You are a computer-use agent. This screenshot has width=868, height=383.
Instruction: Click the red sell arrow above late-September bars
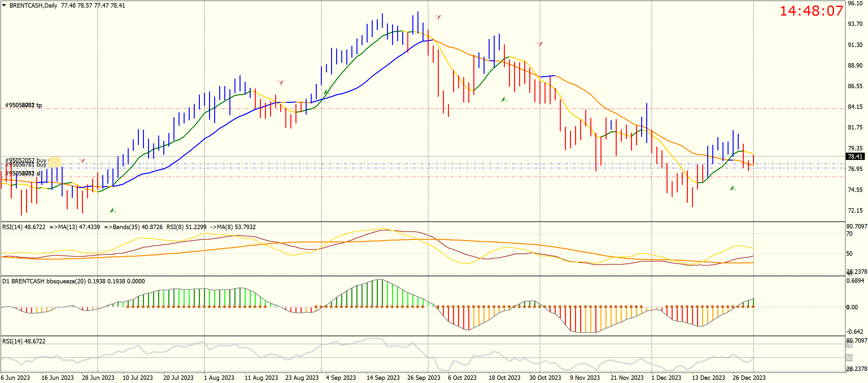pyautogui.click(x=438, y=17)
